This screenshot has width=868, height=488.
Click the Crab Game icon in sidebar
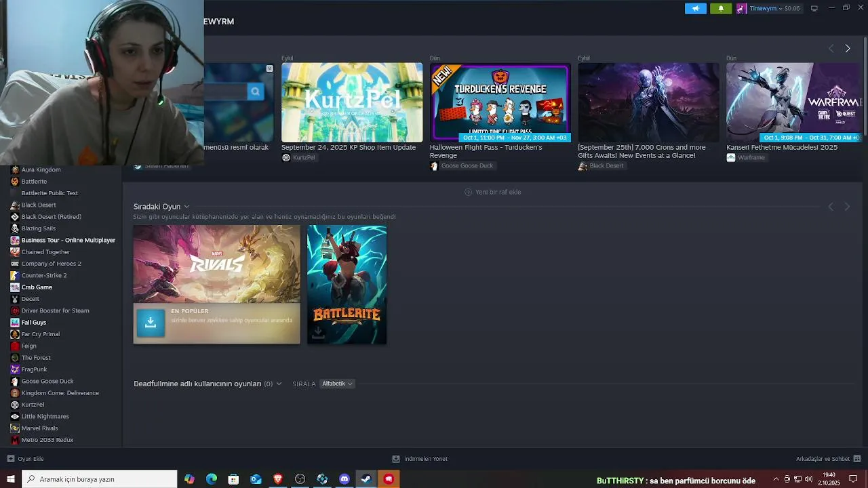click(x=15, y=287)
